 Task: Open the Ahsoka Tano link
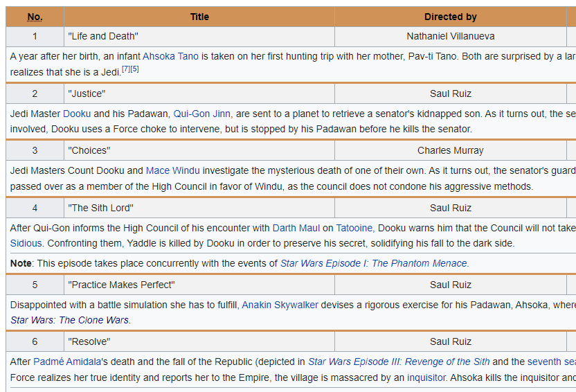pyautogui.click(x=170, y=56)
